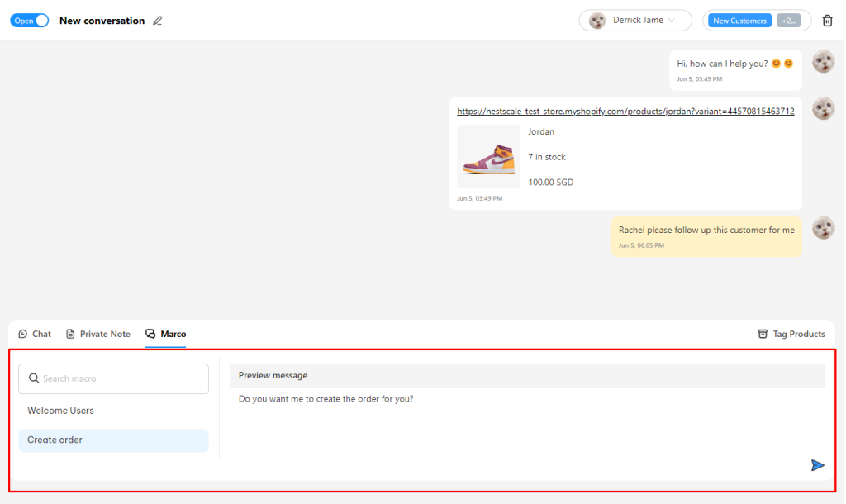Image resolution: width=846 pixels, height=504 pixels.
Task: Click avatar beside 'Hi, how can I help you?'
Action: pyautogui.click(x=824, y=61)
